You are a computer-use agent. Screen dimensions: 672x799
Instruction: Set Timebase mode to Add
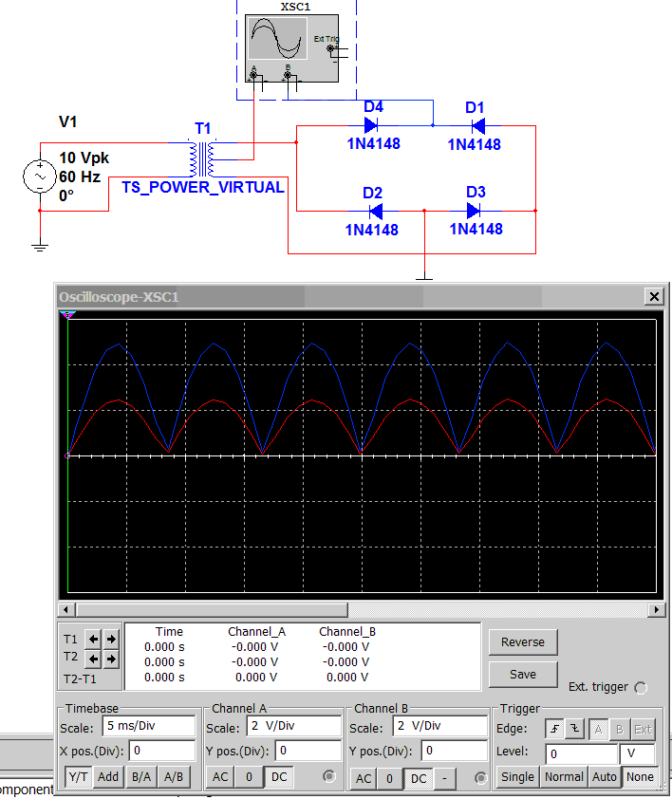click(108, 777)
